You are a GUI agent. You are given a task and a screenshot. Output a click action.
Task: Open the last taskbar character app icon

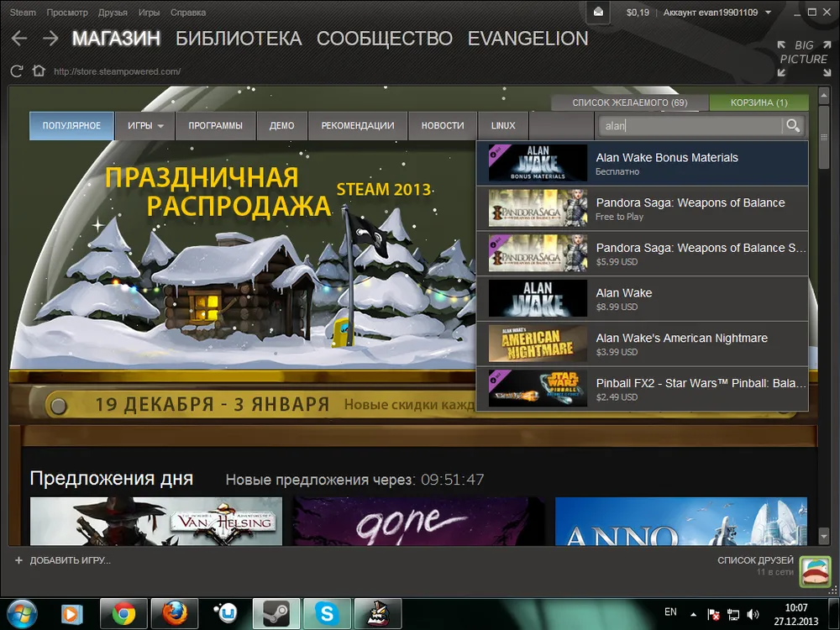(x=378, y=614)
